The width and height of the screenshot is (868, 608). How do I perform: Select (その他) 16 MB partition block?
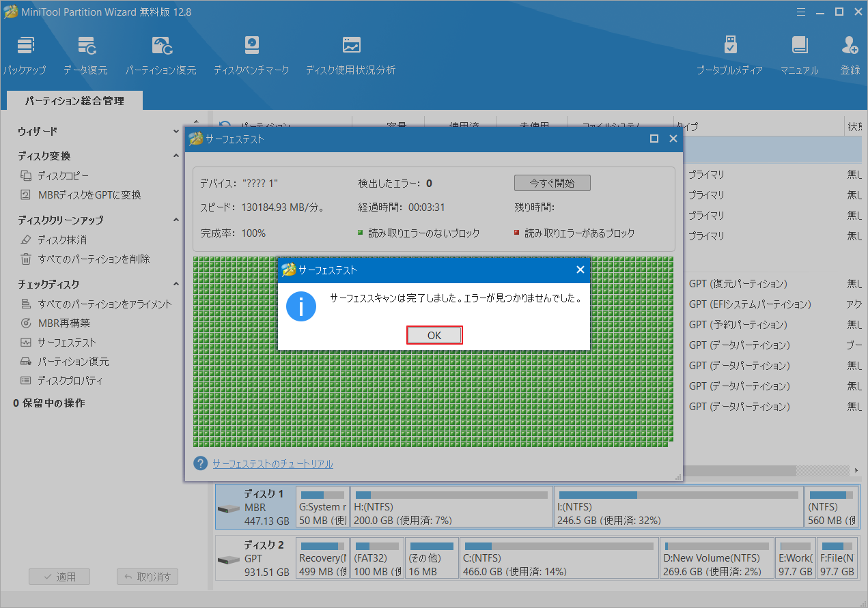pyautogui.click(x=432, y=558)
